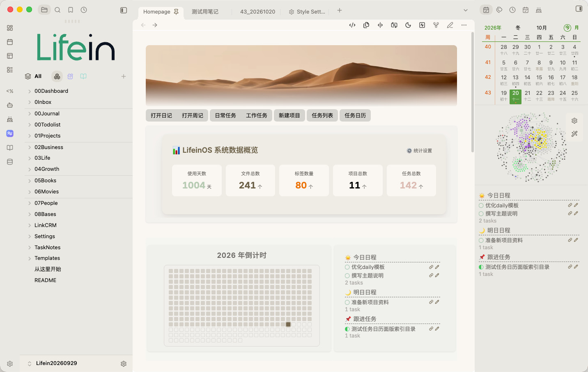Screen dimensions: 588x372
Task: Check off 优化daily模板 task in right sidebar
Action: (481, 205)
